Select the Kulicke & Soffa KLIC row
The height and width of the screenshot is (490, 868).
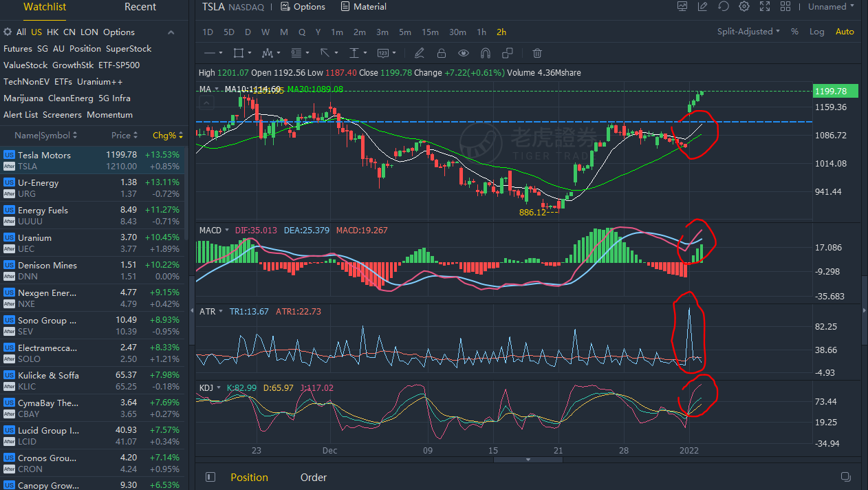pos(93,381)
